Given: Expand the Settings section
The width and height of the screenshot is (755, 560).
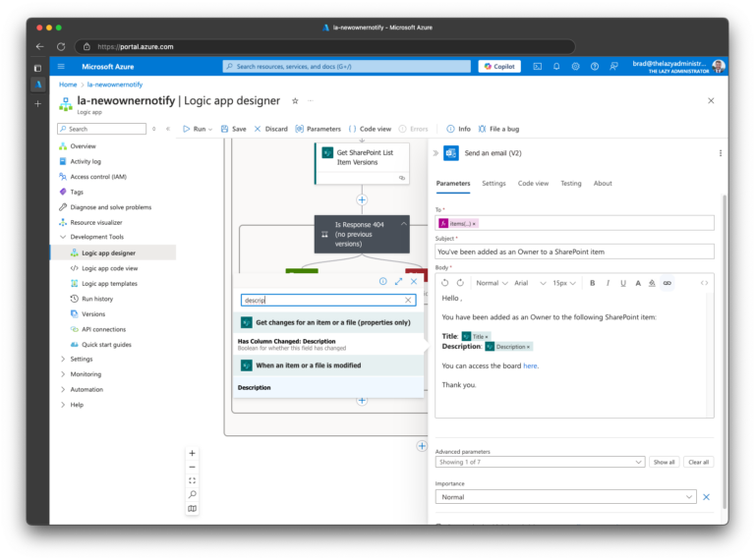Looking at the screenshot, I should 63,360.
